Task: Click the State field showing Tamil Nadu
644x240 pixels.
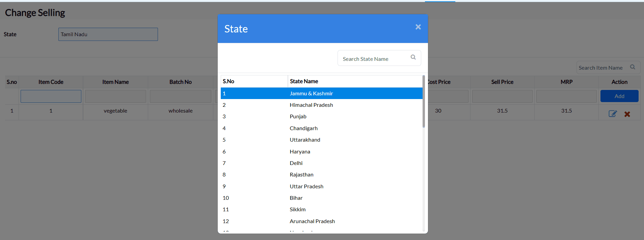Action: 108,34
